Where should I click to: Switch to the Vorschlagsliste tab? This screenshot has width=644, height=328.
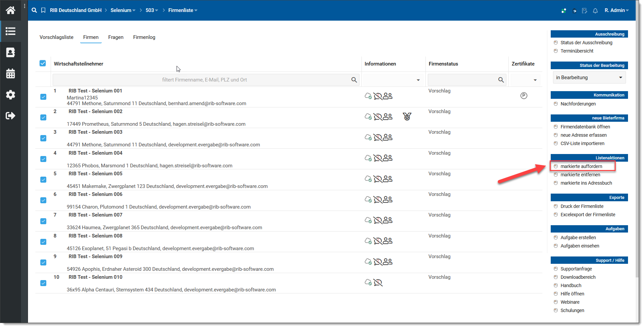57,37
